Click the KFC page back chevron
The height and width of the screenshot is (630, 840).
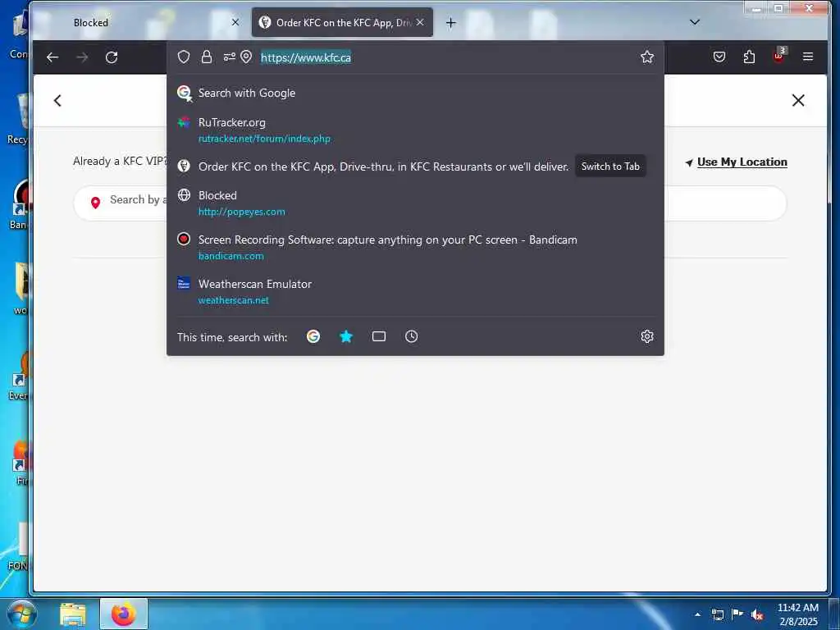(58, 100)
